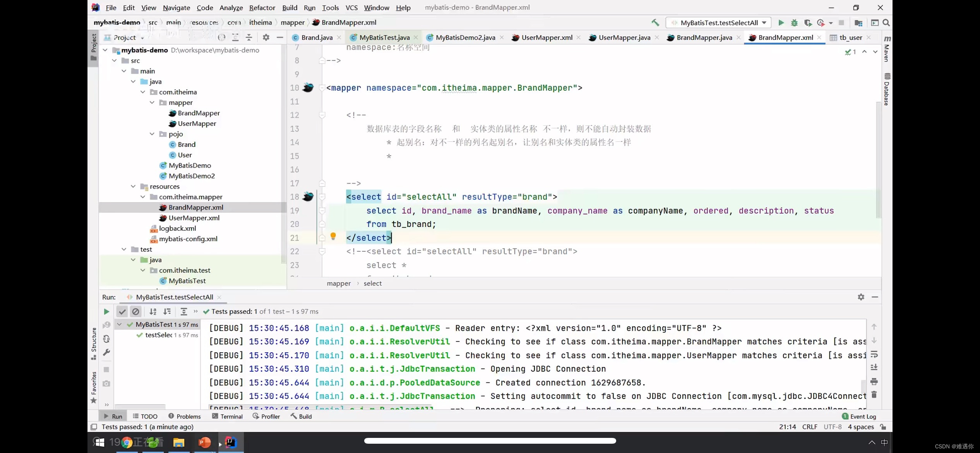The width and height of the screenshot is (980, 453).
Task: Collapse the mybatis-demo project root
Action: [105, 50]
